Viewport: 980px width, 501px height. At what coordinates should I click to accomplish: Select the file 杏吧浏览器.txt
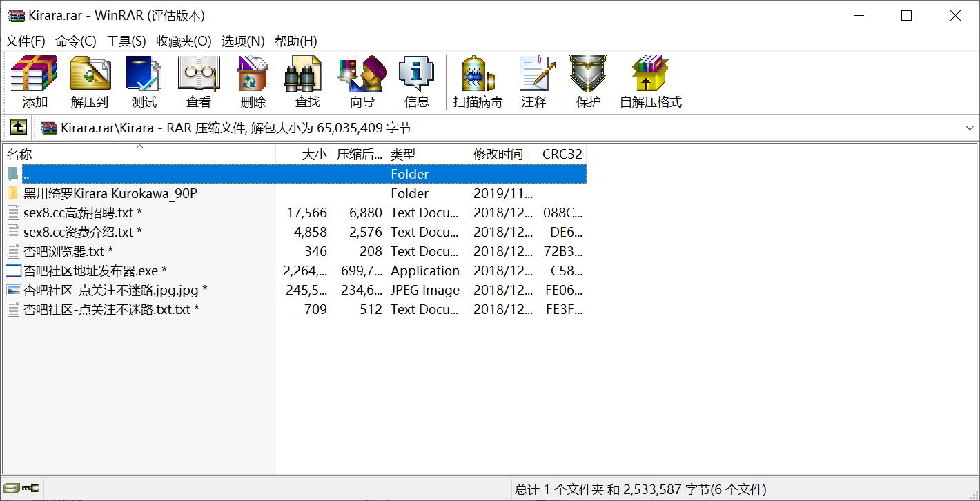pos(68,251)
